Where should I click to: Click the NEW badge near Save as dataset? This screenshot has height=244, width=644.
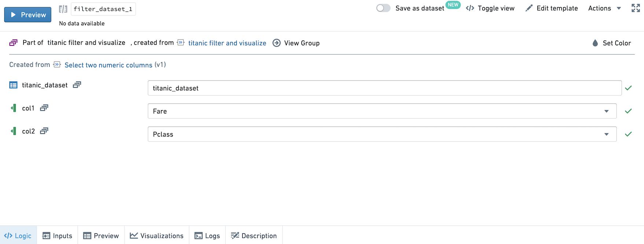click(x=453, y=5)
